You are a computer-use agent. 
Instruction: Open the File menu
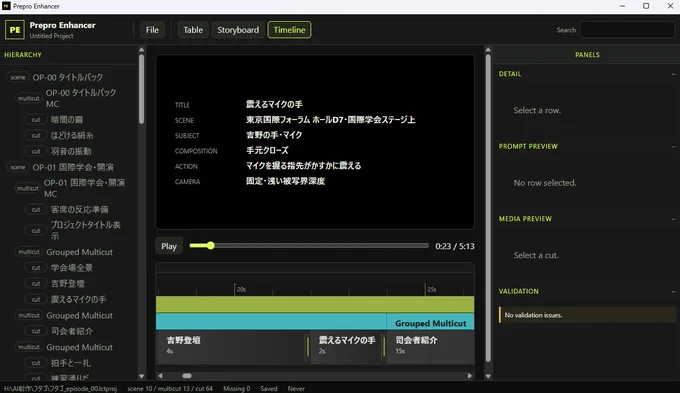(152, 30)
